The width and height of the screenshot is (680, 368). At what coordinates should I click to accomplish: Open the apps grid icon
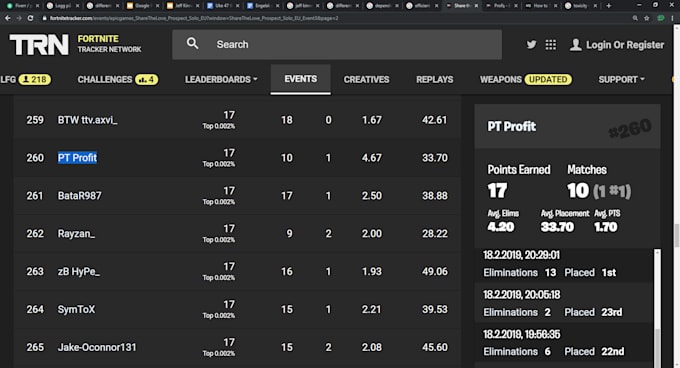point(550,45)
